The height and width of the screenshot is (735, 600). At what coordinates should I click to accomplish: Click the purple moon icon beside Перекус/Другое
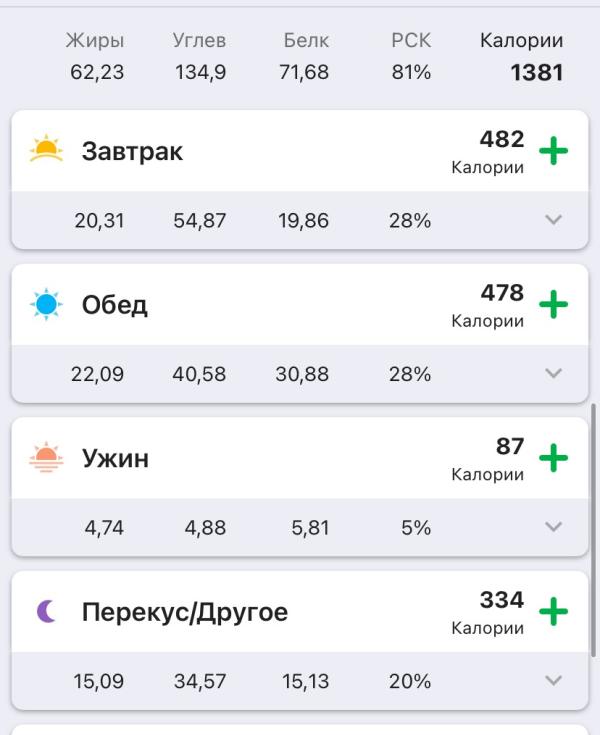[x=46, y=611]
